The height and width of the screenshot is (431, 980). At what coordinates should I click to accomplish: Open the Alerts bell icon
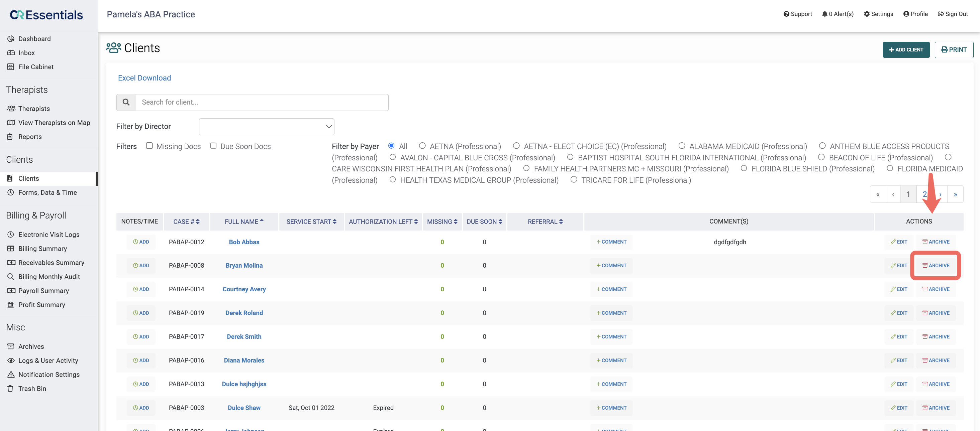(824, 14)
